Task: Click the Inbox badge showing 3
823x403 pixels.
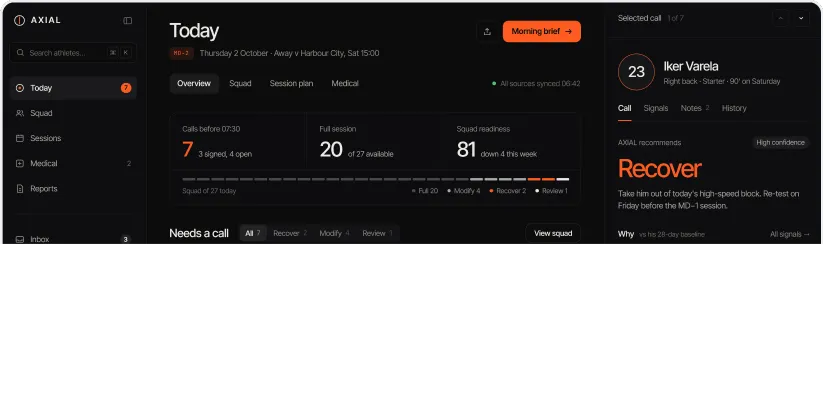Action: click(x=125, y=239)
